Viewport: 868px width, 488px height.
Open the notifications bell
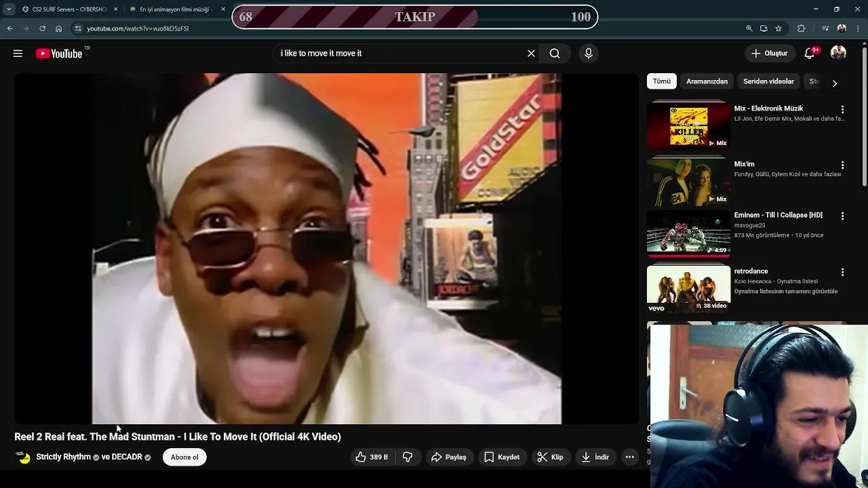810,54
